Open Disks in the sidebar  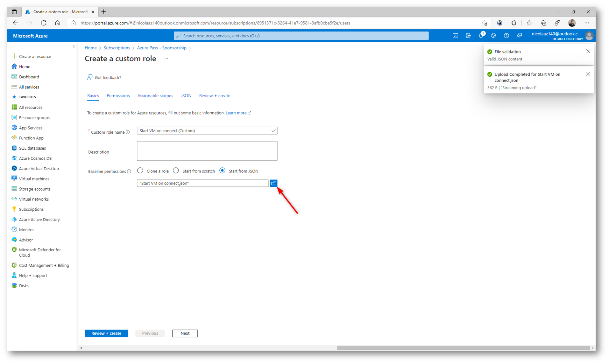click(x=24, y=286)
